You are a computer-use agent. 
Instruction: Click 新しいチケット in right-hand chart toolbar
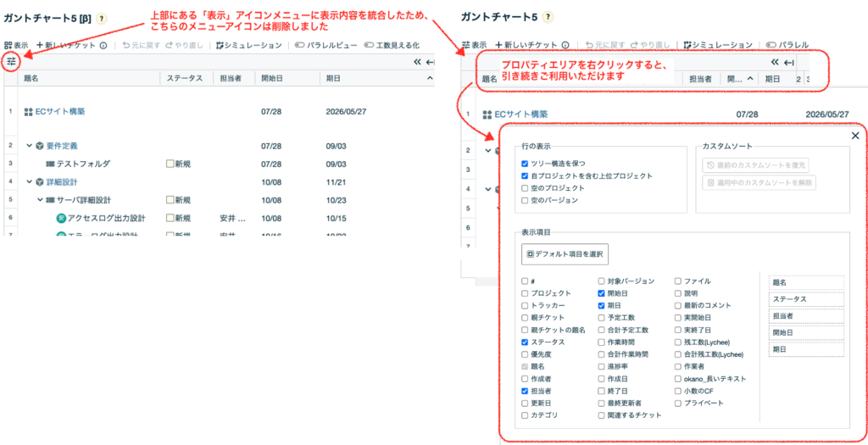coord(526,46)
